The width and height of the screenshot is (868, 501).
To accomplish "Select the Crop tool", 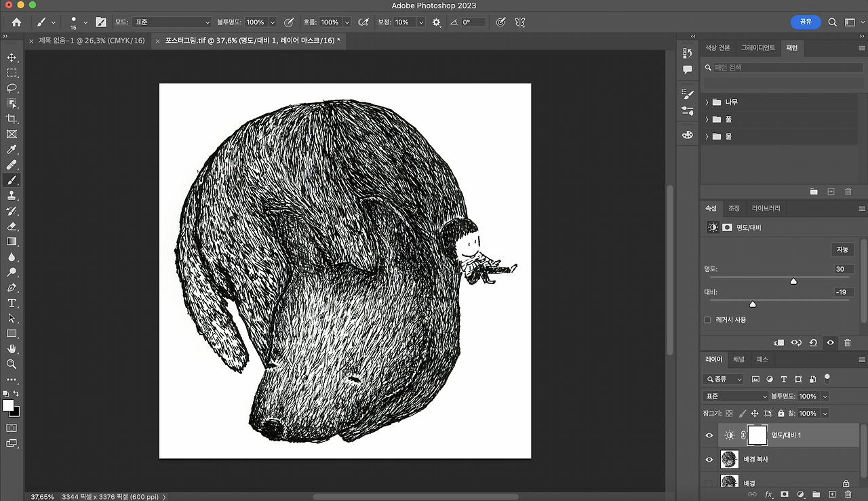I will coord(12,119).
